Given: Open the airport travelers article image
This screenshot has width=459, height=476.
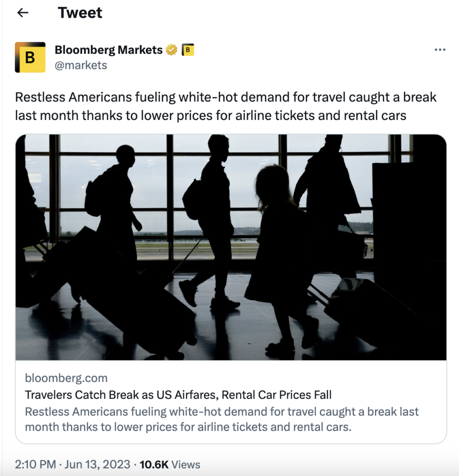Looking at the screenshot, I should [x=231, y=247].
